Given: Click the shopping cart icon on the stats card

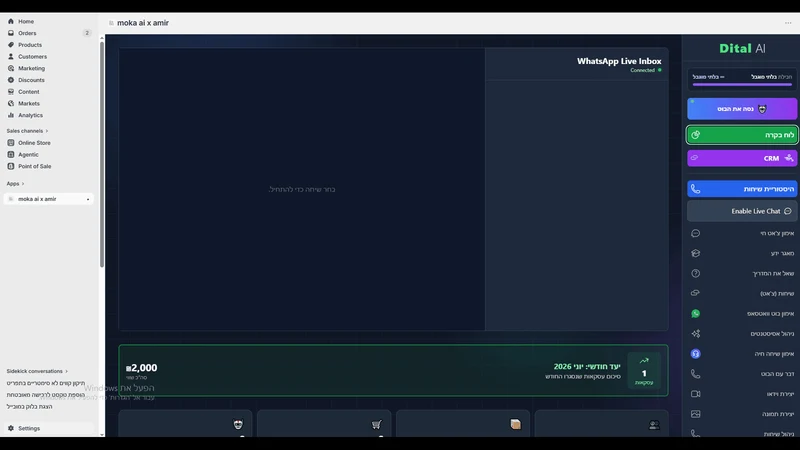Looking at the screenshot, I should point(377,424).
